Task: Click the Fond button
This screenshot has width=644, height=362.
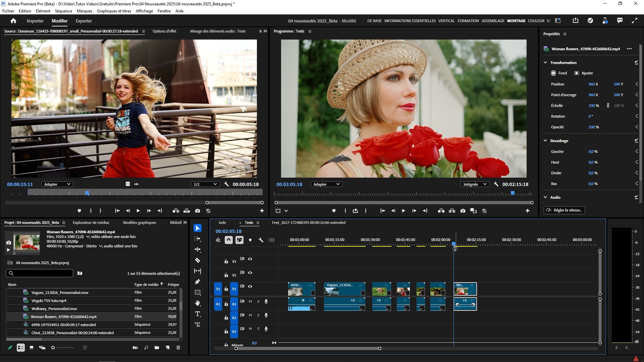Action: point(559,73)
